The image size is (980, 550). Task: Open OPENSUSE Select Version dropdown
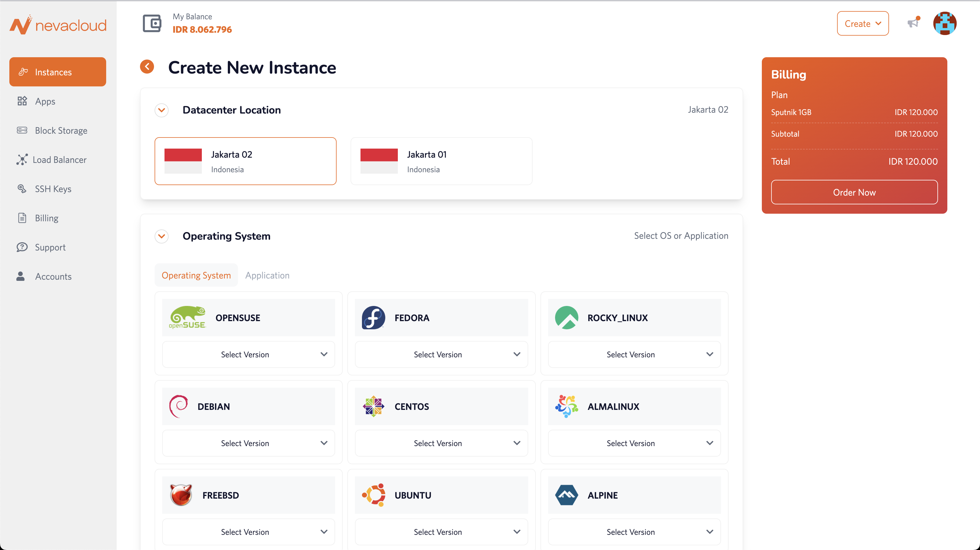tap(249, 354)
